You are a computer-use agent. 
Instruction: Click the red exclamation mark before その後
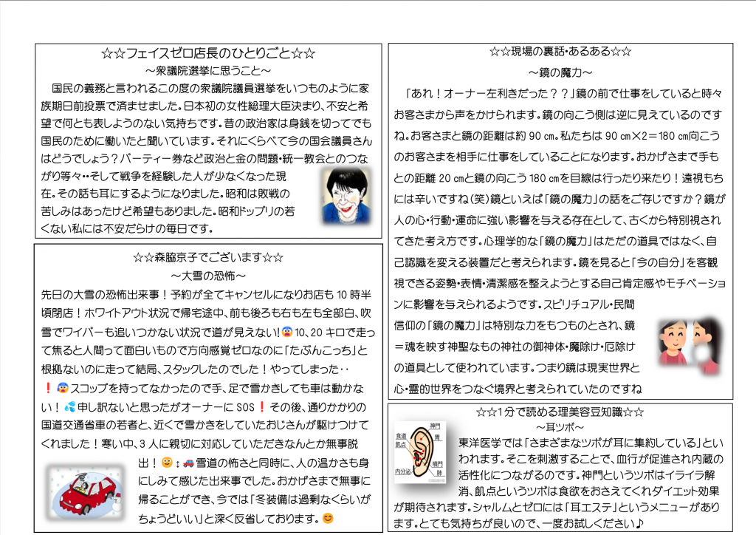(x=261, y=406)
